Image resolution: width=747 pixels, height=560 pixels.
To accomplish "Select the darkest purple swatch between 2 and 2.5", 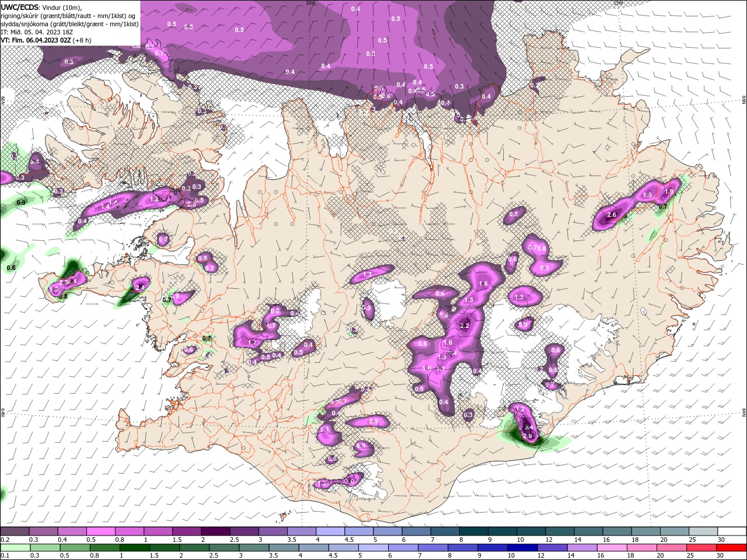I will pyautogui.click(x=215, y=532).
